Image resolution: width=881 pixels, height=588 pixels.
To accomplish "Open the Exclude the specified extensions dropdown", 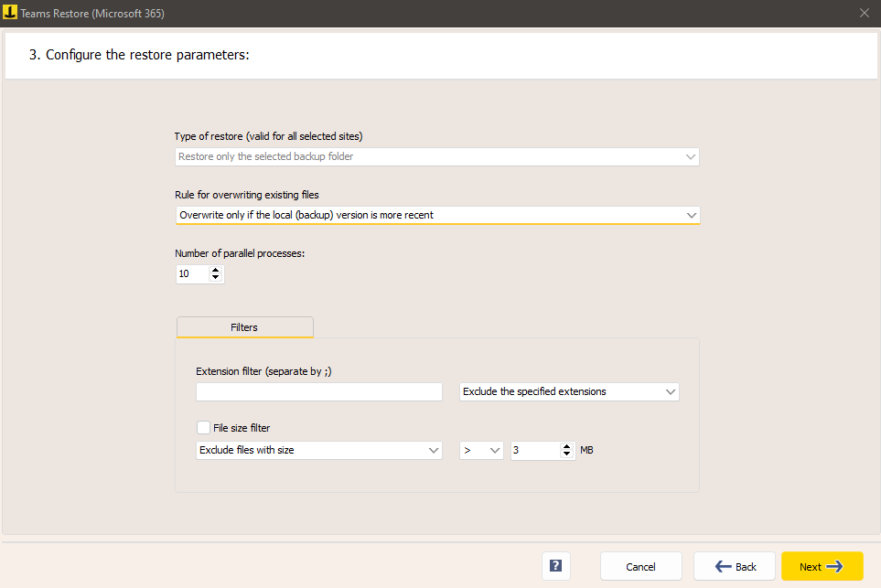I will 569,391.
